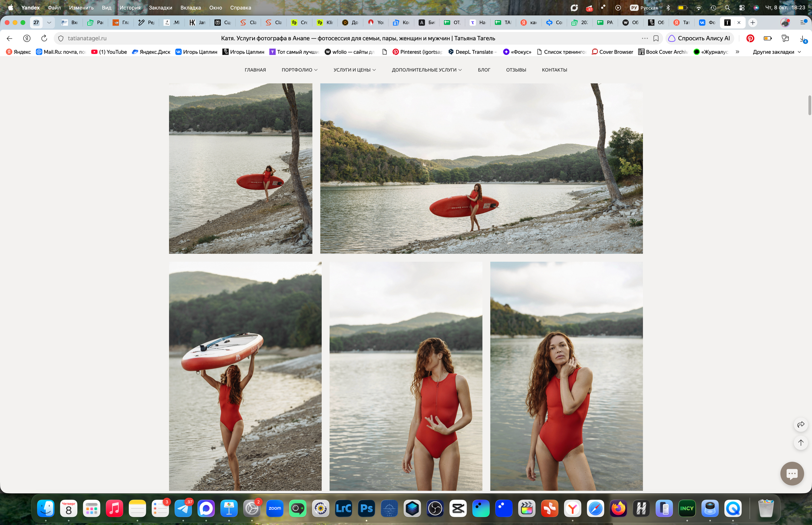Click the browser back arrow
This screenshot has width=812, height=525.
(10, 38)
